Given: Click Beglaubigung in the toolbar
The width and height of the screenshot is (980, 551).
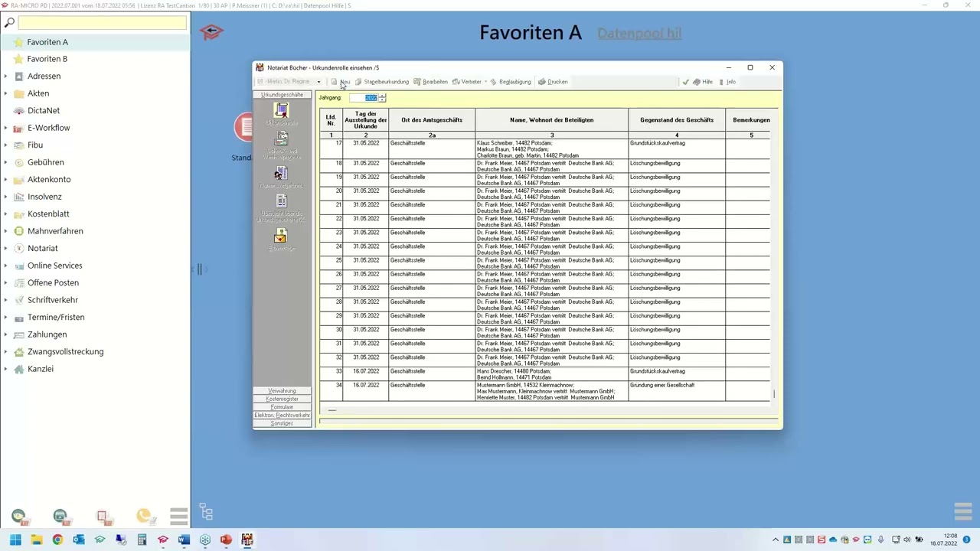Looking at the screenshot, I should tap(511, 82).
